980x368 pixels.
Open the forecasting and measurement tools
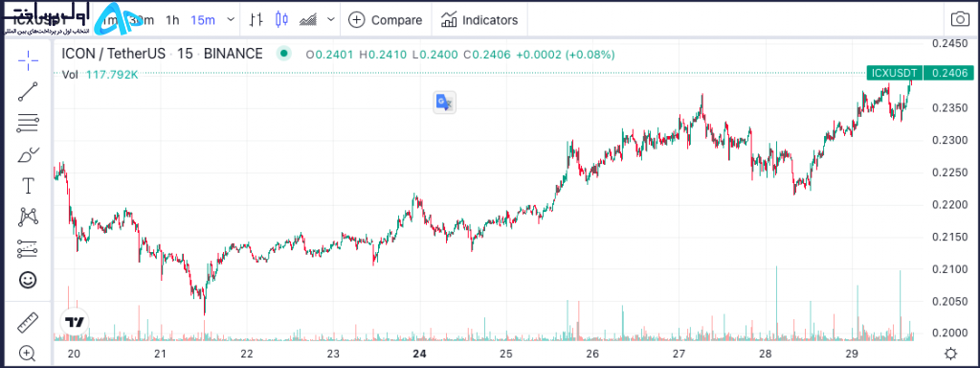click(28, 248)
